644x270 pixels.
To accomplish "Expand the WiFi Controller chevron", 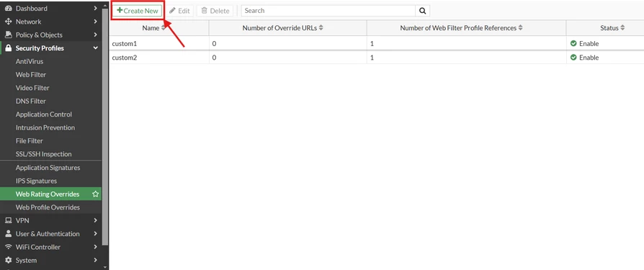I will 95,247.
